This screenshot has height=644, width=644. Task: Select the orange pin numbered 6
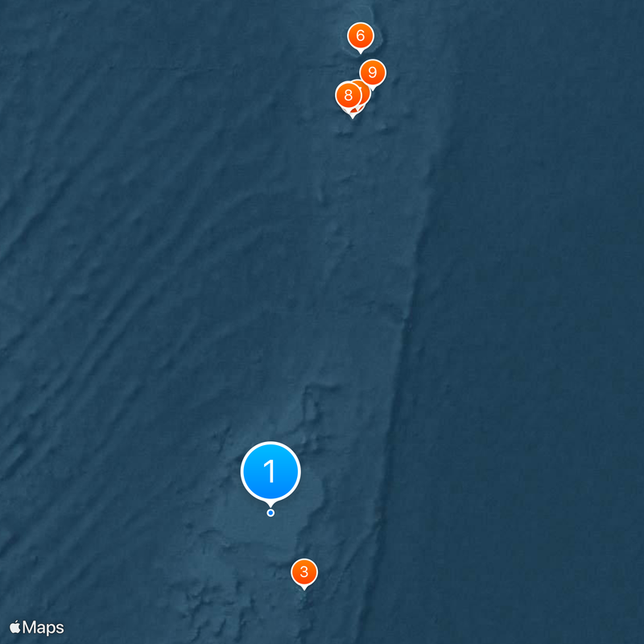[361, 36]
